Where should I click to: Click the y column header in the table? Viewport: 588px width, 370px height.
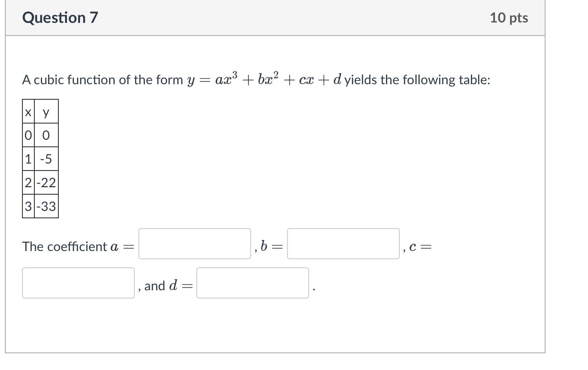46,112
